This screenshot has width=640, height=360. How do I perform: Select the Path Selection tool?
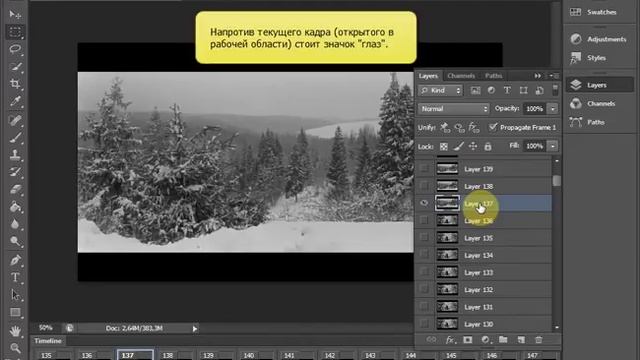pyautogui.click(x=15, y=295)
